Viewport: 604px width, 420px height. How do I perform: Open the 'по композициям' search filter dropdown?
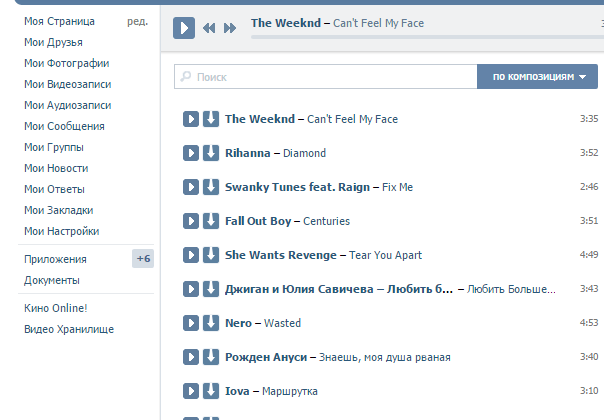coord(538,77)
